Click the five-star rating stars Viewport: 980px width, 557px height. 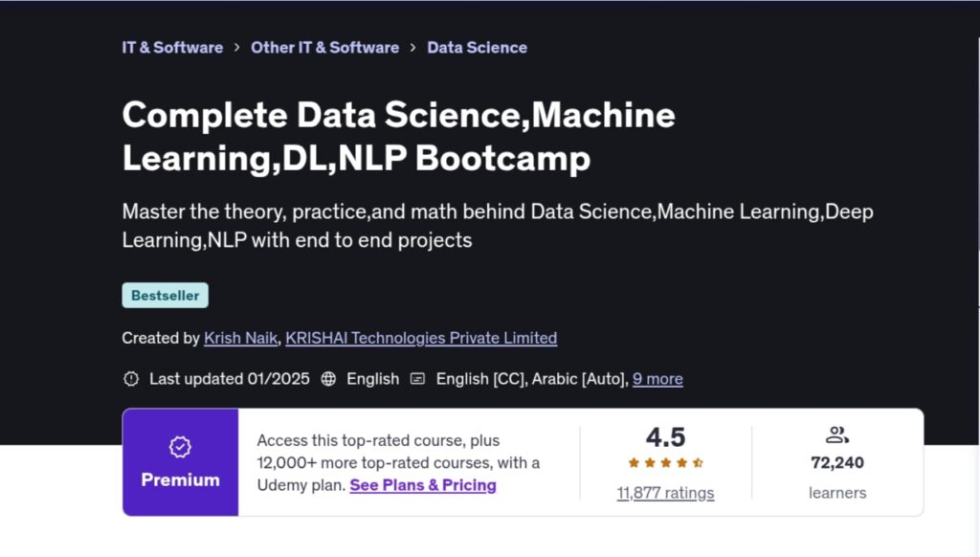point(666,462)
